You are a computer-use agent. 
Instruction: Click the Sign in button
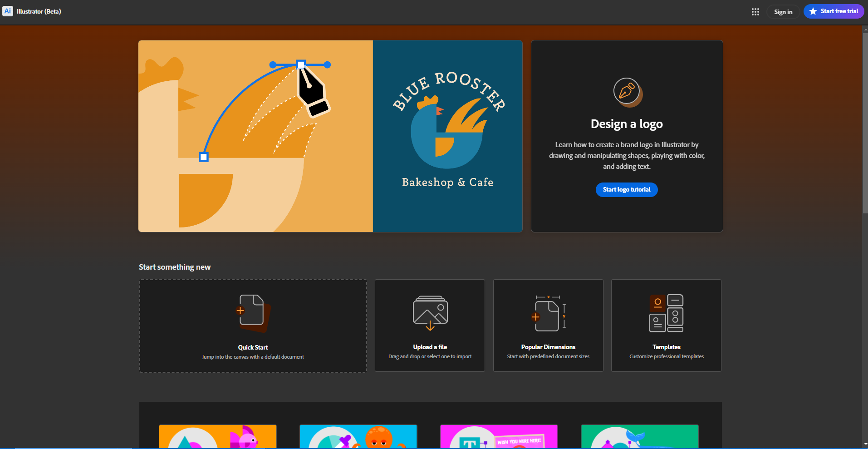pyautogui.click(x=783, y=12)
